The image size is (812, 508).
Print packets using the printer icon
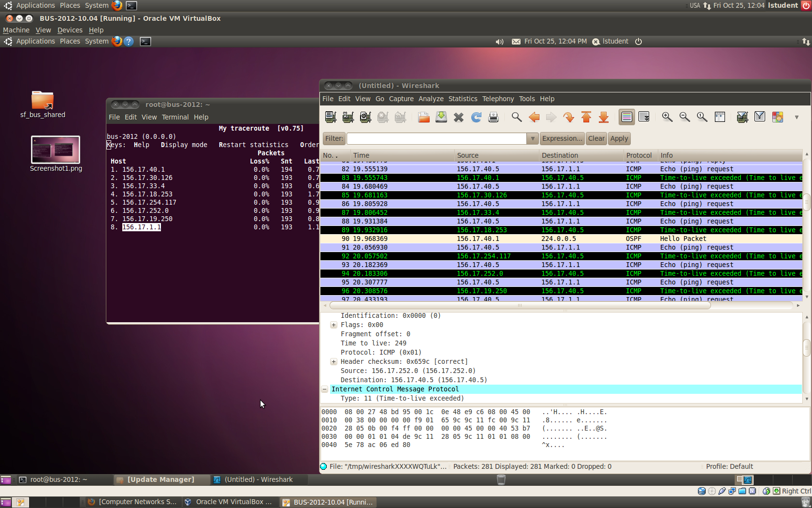tap(493, 117)
